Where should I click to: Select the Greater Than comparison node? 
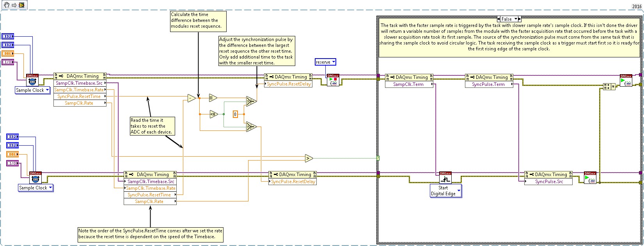click(x=309, y=158)
